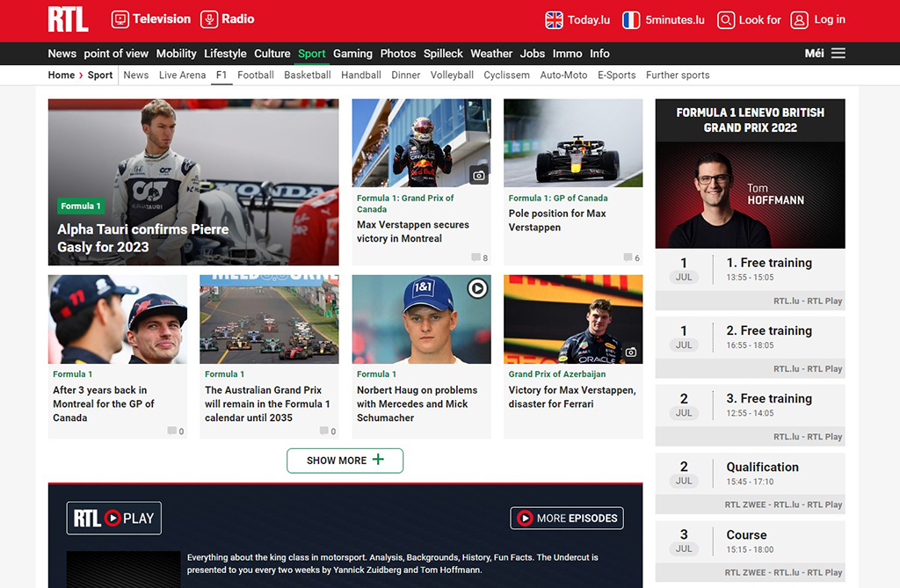Click breadcrumb arrow between Home and Sport
The image size is (900, 588).
[81, 76]
